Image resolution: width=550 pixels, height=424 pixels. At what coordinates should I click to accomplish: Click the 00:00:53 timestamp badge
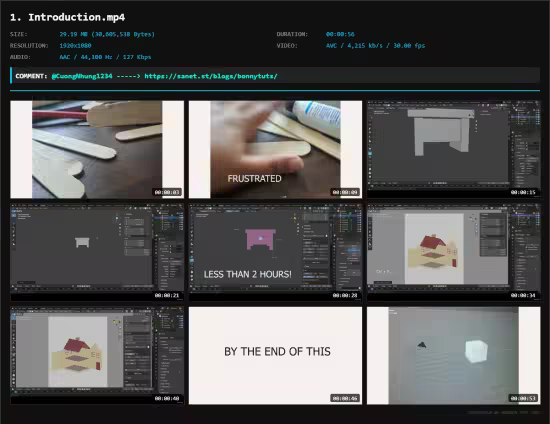[x=523, y=398]
